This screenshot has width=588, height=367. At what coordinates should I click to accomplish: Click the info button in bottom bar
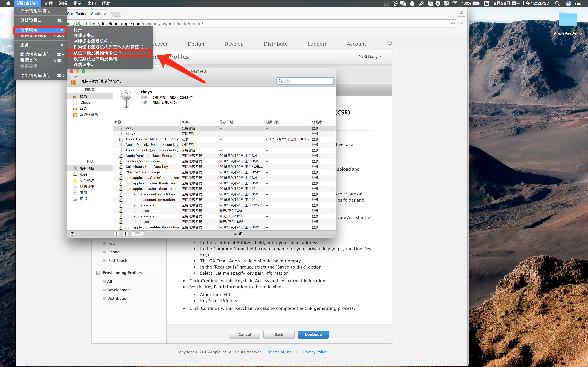[125, 234]
